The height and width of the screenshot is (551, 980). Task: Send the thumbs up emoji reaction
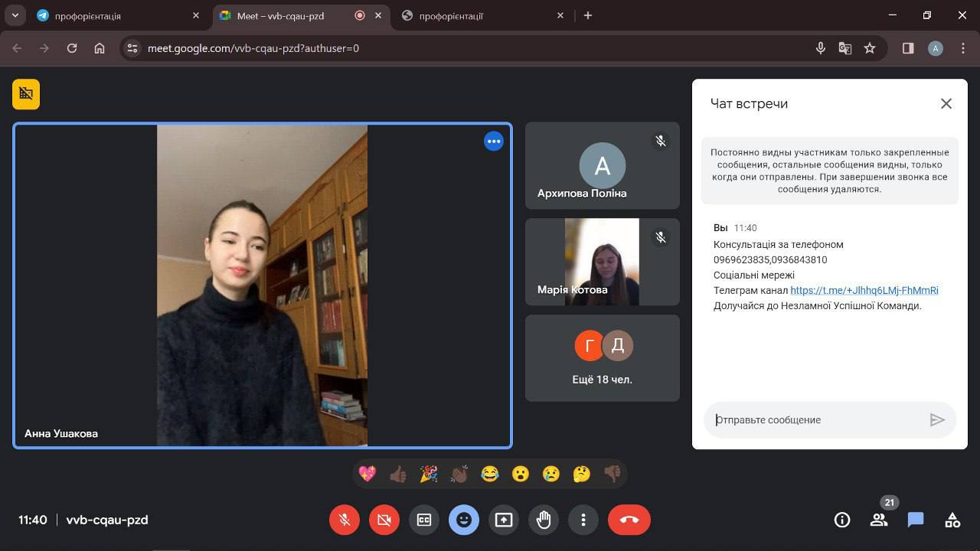click(398, 474)
